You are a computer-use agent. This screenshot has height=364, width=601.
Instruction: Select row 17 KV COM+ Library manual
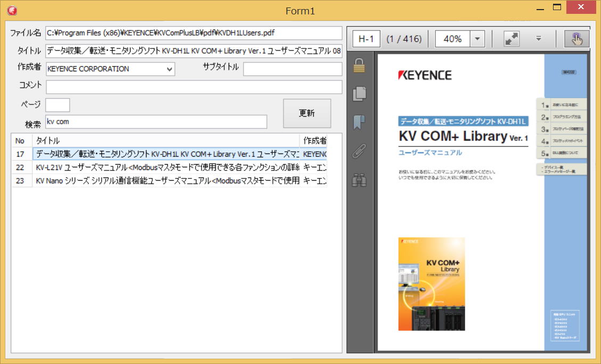tap(169, 154)
